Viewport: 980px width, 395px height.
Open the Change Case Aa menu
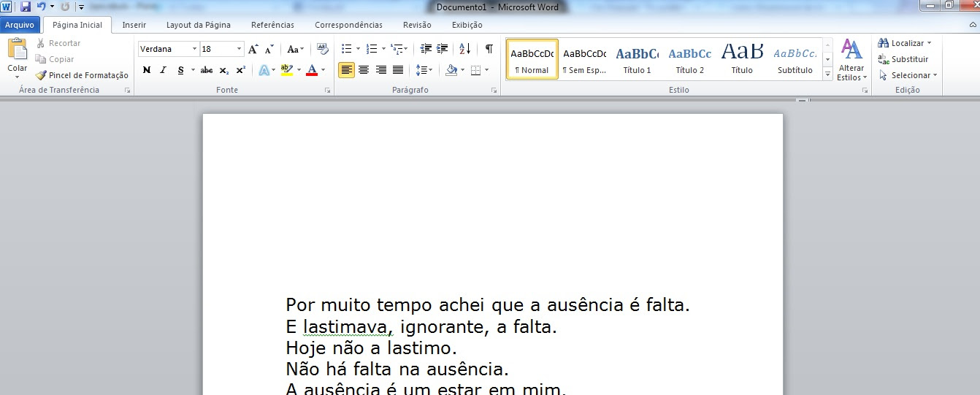(x=295, y=49)
